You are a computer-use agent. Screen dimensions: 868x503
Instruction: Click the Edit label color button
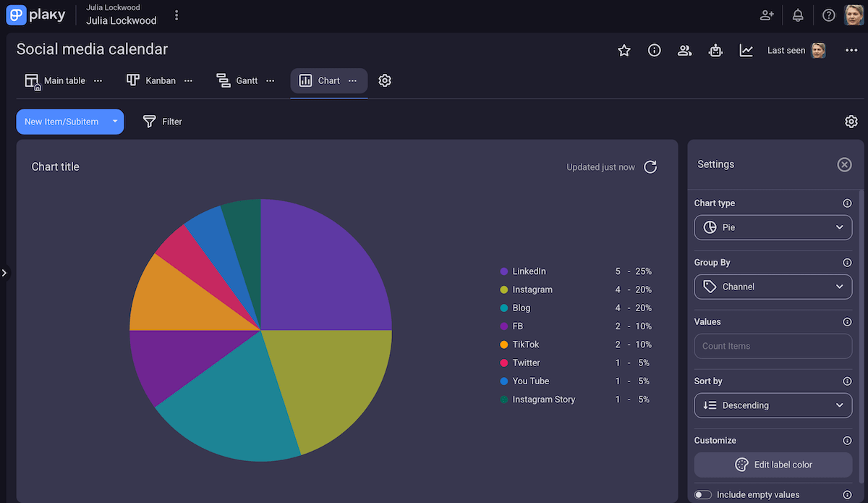(x=773, y=465)
